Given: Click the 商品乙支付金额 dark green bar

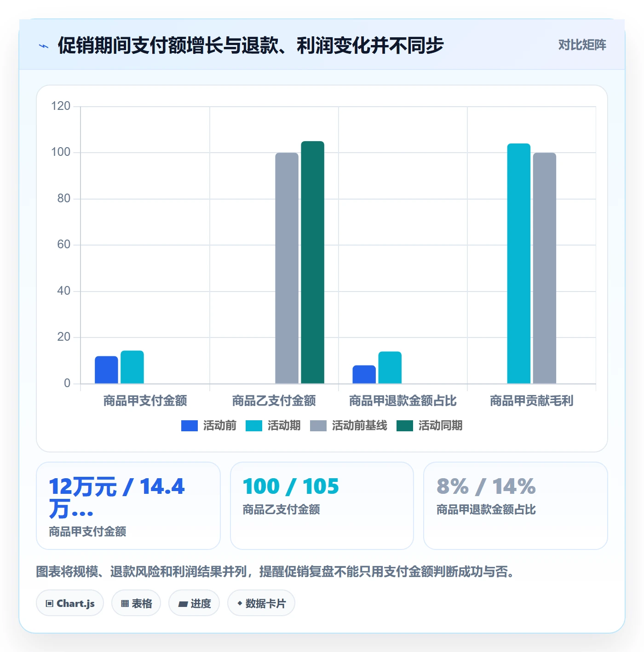Looking at the screenshot, I should coord(312,262).
